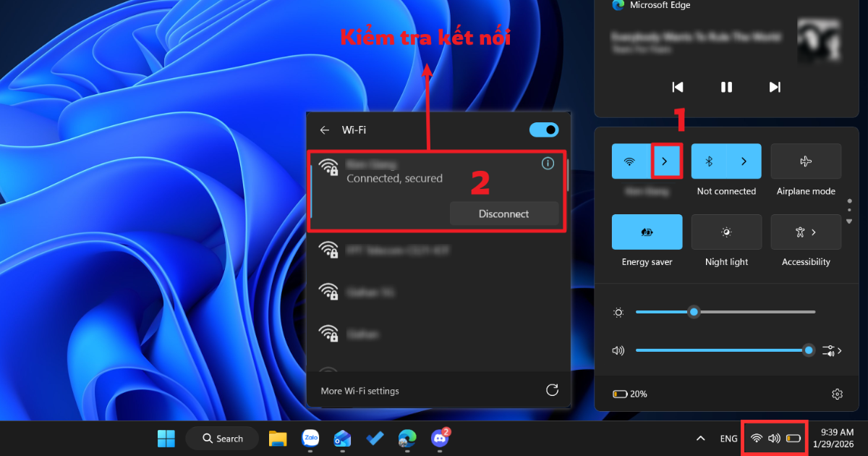Screen dimensions: 868x456
Task: Toggle the Energy saver tile
Action: pos(647,232)
